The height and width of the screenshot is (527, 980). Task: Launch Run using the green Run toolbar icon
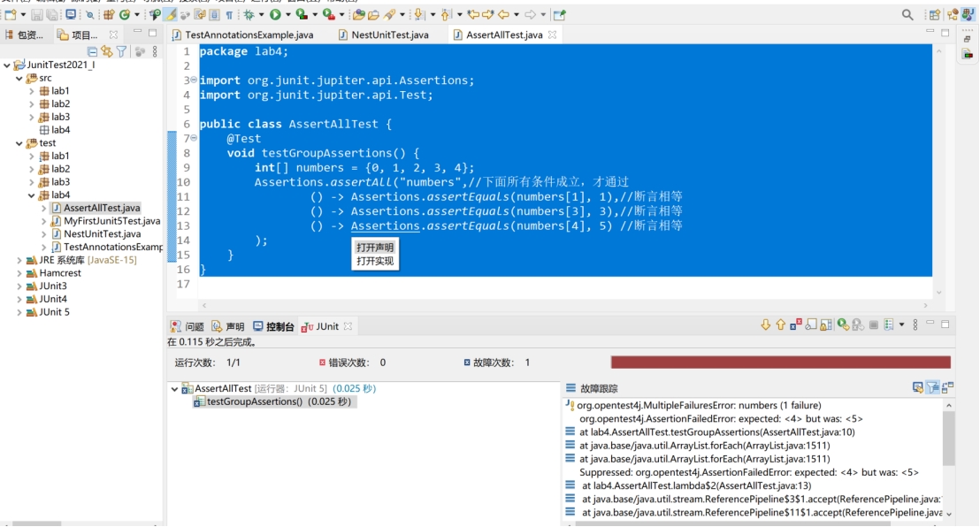(275, 13)
